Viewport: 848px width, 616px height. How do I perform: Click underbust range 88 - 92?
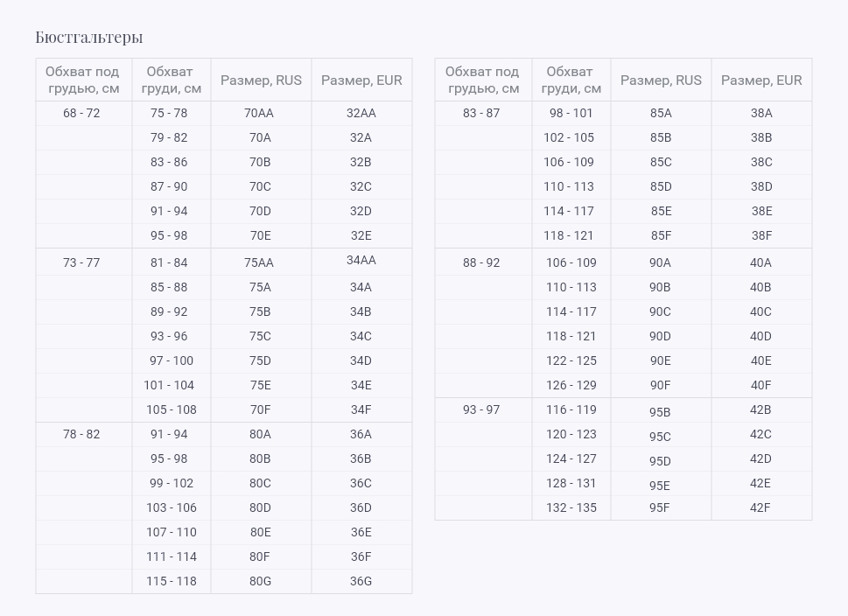click(x=481, y=262)
